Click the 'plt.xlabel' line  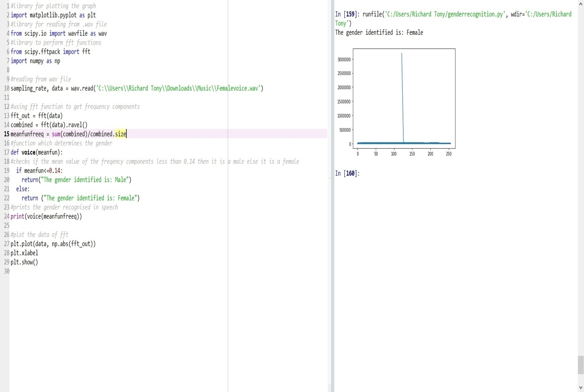point(25,253)
